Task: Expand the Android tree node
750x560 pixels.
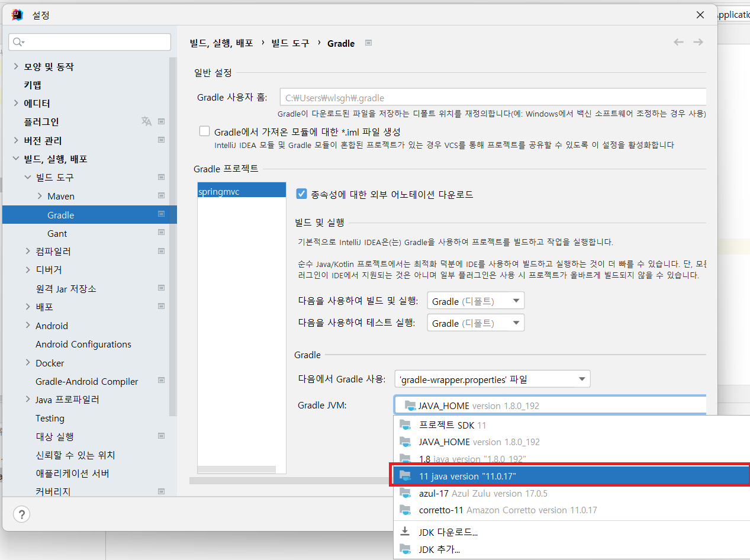Action: coord(28,325)
